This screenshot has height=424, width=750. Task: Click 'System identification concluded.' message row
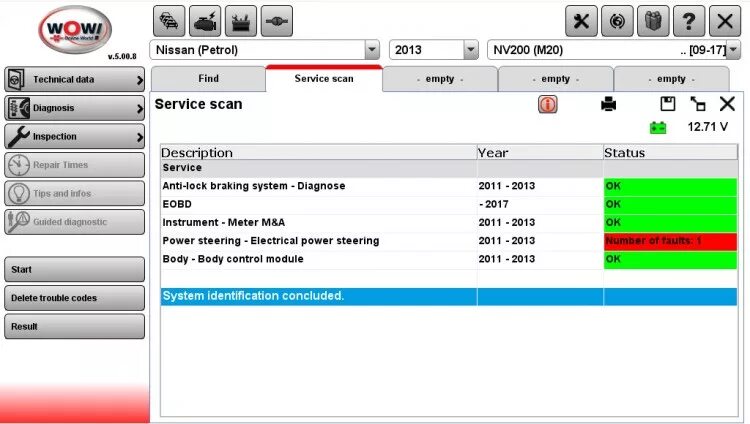coord(449,296)
